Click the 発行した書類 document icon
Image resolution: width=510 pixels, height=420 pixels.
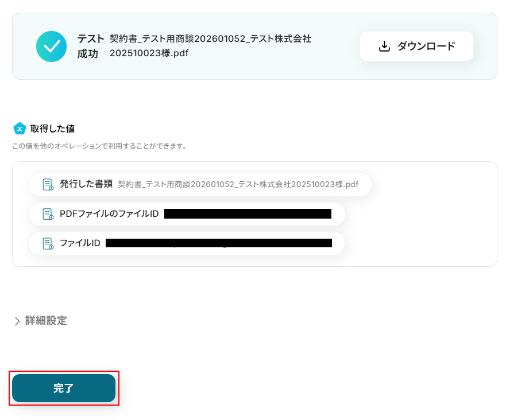pyautogui.click(x=48, y=185)
